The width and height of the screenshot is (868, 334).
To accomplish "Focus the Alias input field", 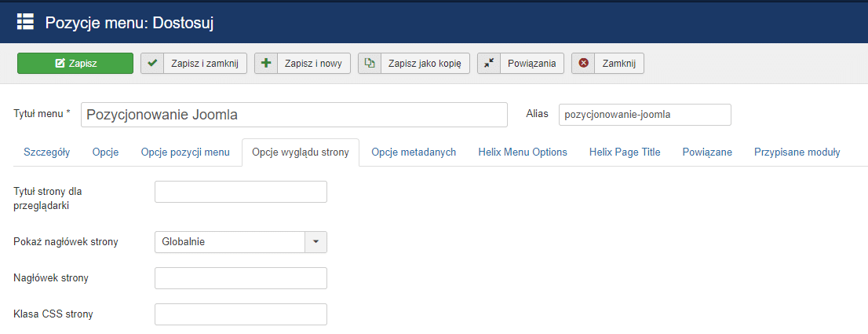I will tap(645, 115).
